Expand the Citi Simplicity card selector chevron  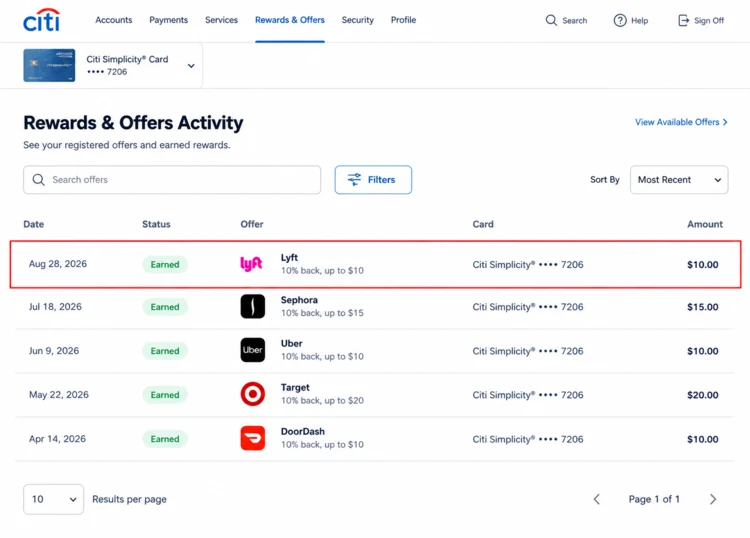pos(191,66)
